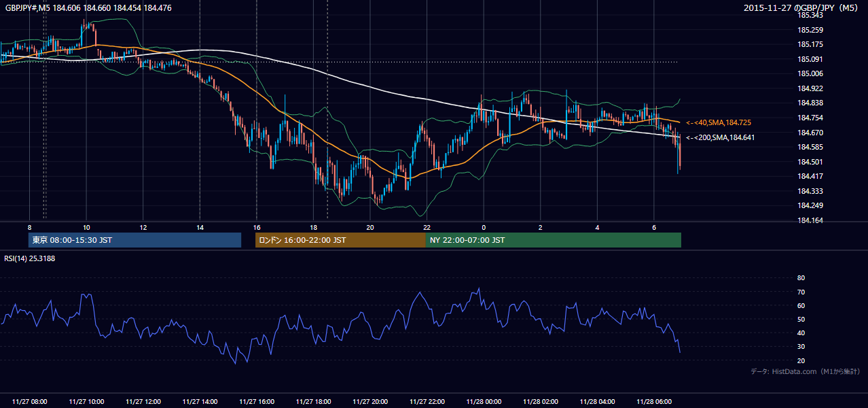Click the 11/27 12:00 time label
The height and width of the screenshot is (408, 868).
point(143,402)
